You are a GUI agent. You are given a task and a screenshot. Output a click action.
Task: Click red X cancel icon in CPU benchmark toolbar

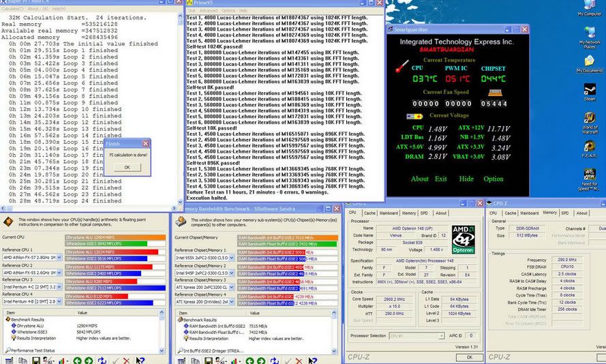point(126,361)
